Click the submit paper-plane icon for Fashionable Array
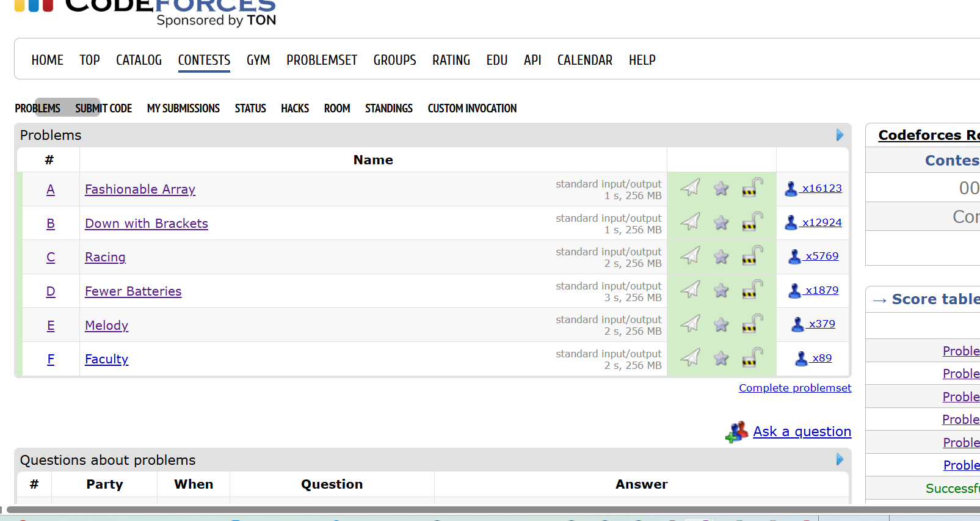 click(690, 188)
